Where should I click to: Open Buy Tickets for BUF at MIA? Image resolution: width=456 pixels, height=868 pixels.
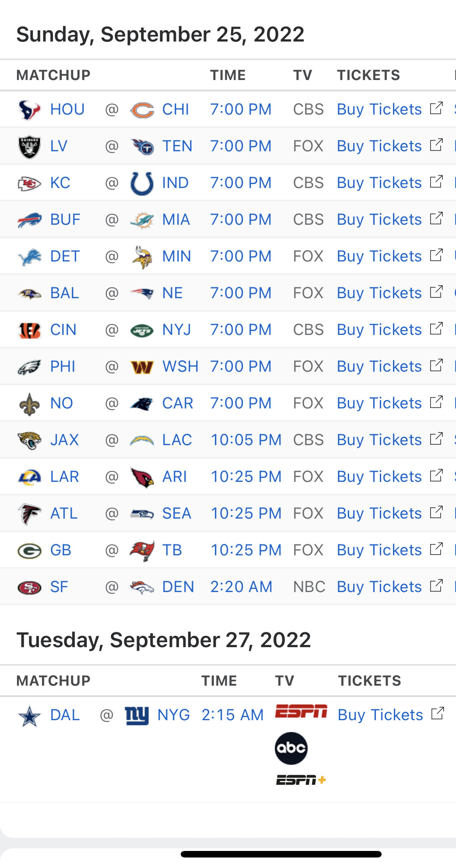coord(379,220)
